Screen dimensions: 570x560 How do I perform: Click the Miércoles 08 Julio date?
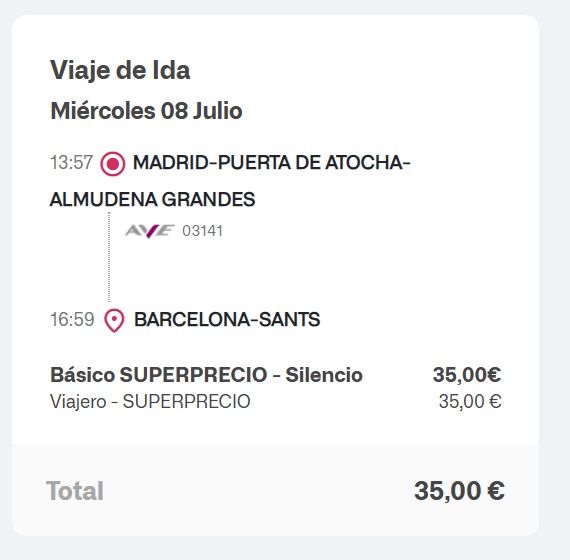pos(146,111)
